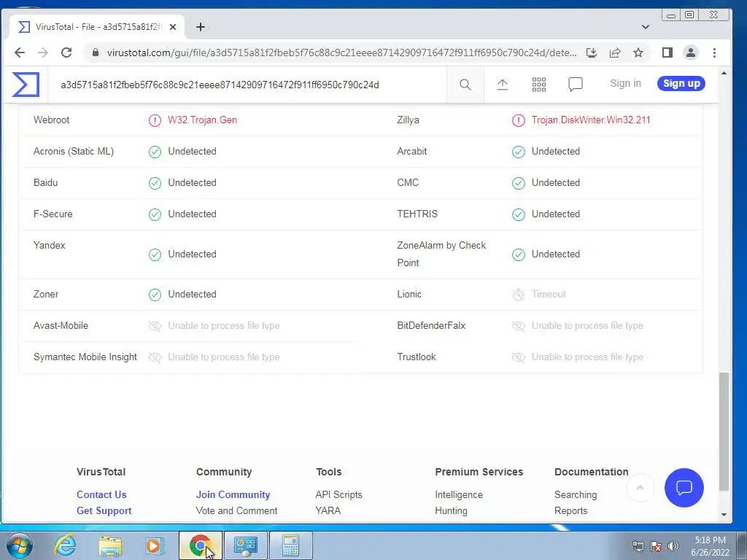Click Acronis (Static ML) undetected check icon
Viewport: 747px width, 560px height.
155,152
